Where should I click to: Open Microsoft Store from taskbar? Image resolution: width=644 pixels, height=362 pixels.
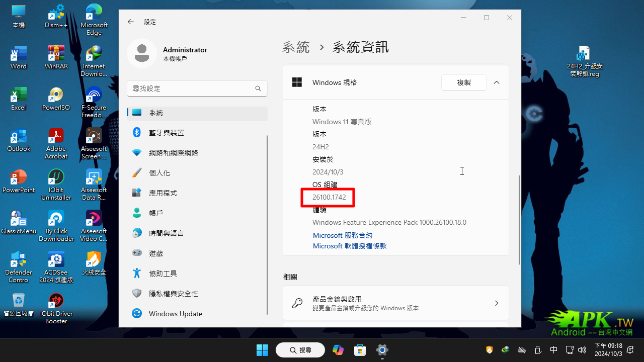359,350
